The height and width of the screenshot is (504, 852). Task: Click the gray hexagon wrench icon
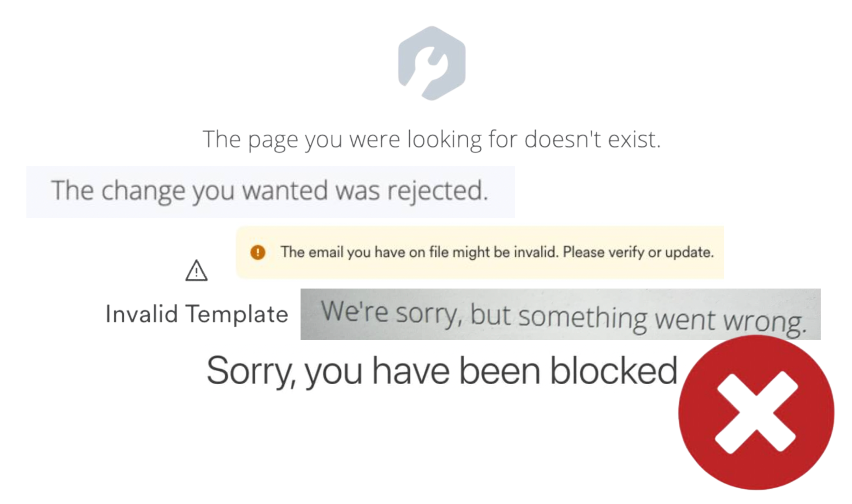(432, 63)
